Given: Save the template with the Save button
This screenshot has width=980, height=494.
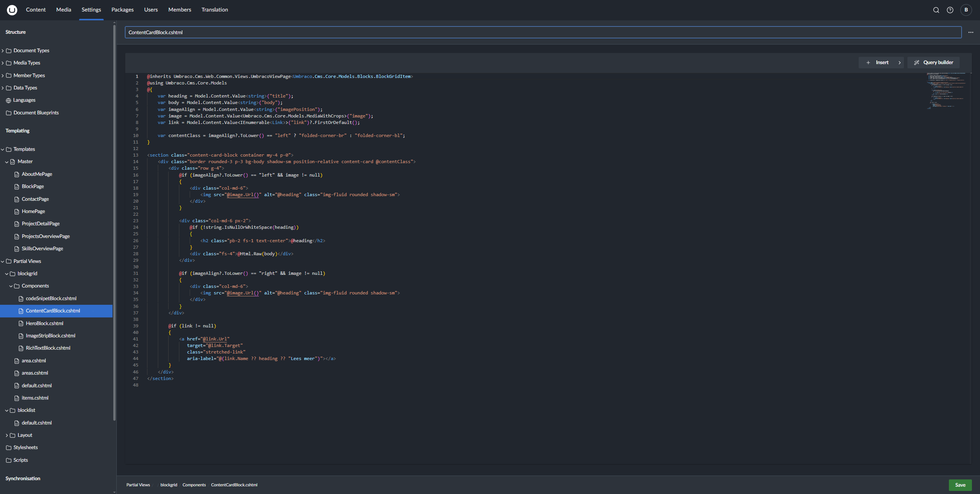Looking at the screenshot, I should pos(960,485).
